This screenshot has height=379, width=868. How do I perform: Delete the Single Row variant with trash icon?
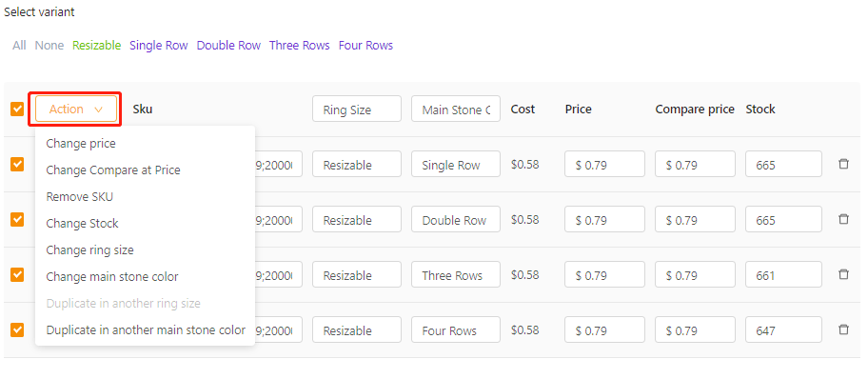tap(843, 164)
